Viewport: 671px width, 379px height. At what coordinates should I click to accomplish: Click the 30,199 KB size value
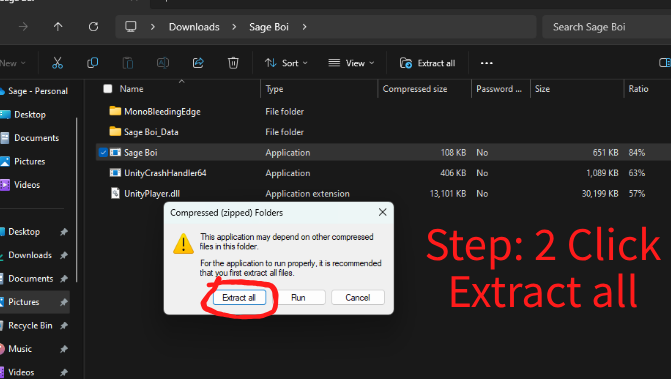tap(600, 194)
